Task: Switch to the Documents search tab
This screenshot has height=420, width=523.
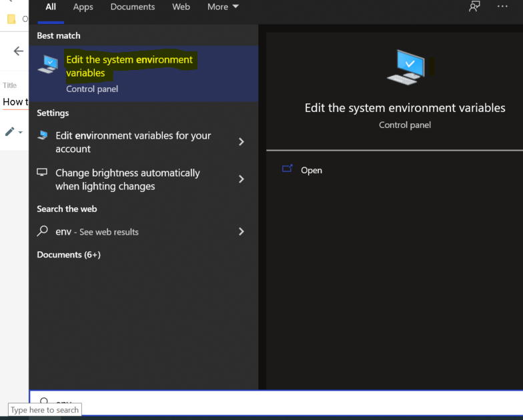Action: click(132, 7)
